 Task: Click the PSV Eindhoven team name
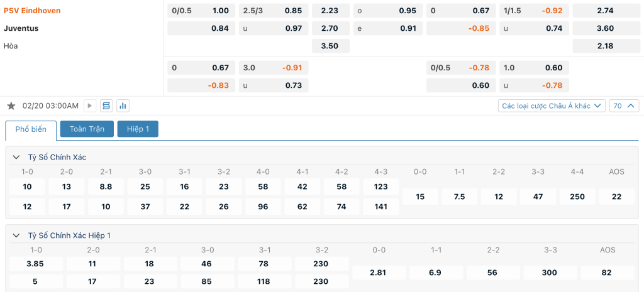coord(32,11)
